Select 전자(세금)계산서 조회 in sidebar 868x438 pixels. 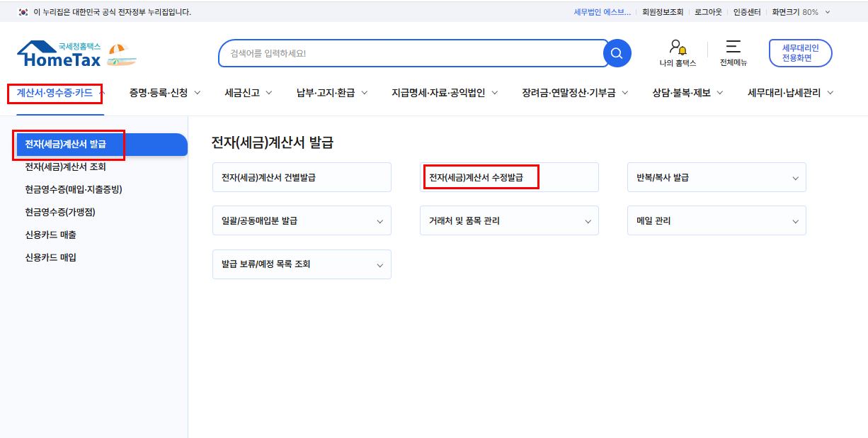click(x=65, y=167)
